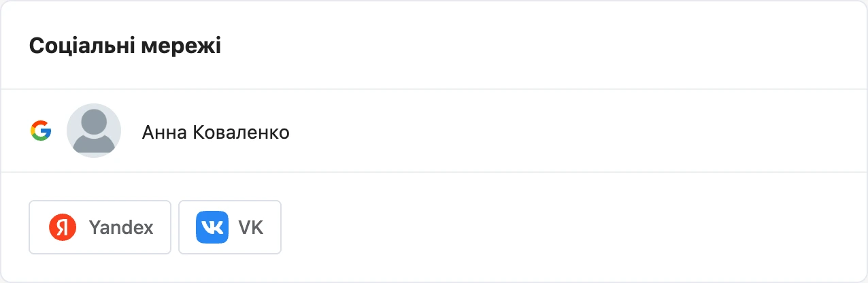Click the VK text label
The height and width of the screenshot is (283, 868).
click(x=250, y=227)
